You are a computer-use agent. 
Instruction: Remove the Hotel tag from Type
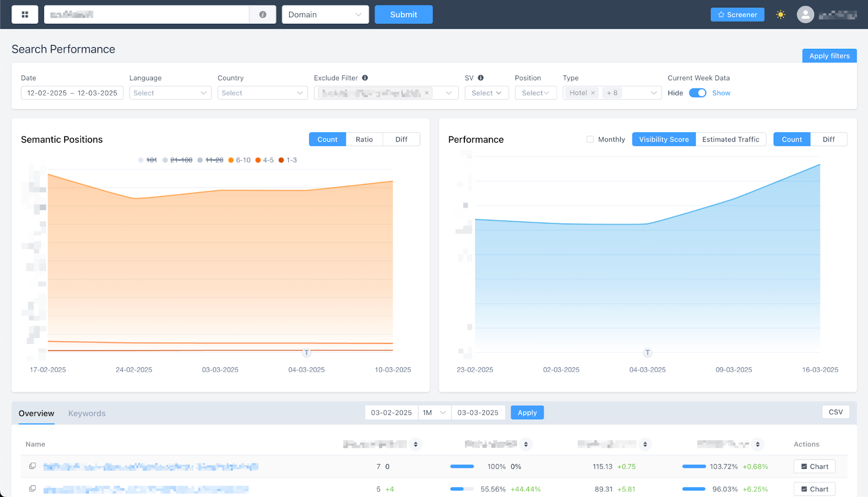pyautogui.click(x=593, y=93)
